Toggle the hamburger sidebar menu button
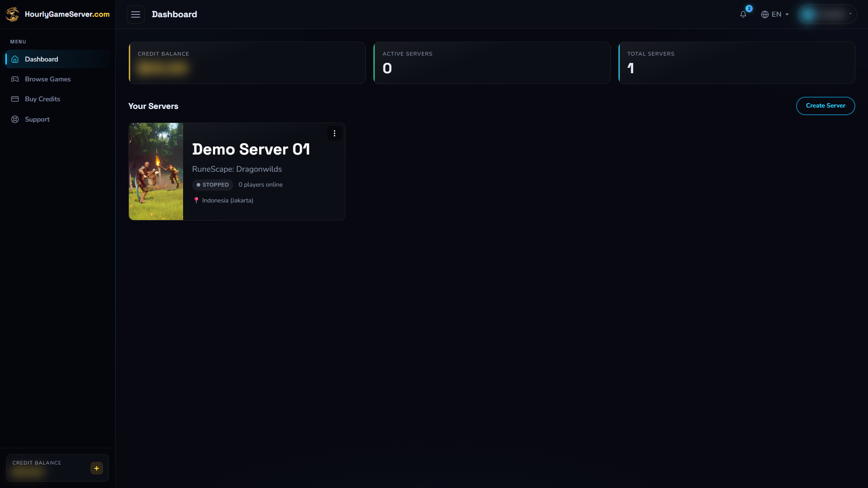Screen dimensions: 868x488 (135, 14)
